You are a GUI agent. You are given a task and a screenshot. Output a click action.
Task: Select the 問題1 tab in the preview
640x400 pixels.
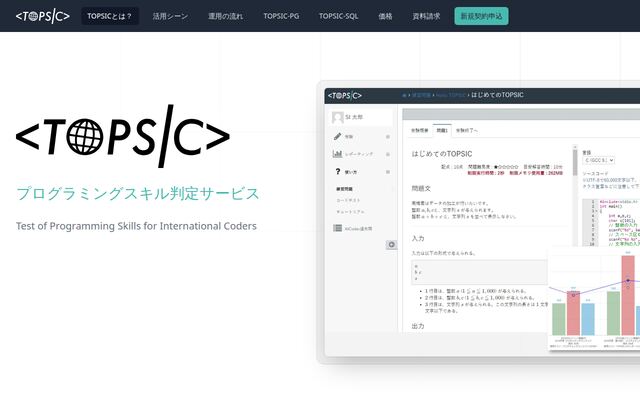pyautogui.click(x=442, y=130)
